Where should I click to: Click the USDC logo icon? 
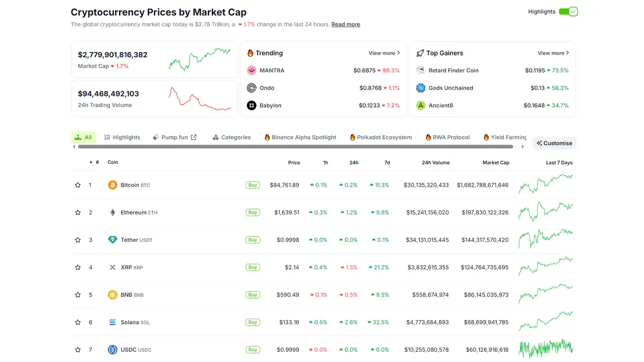click(x=113, y=350)
